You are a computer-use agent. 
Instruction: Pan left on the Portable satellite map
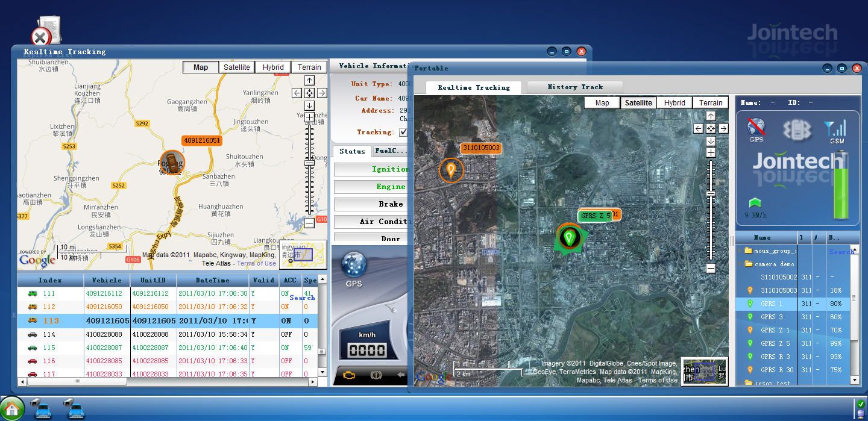(698, 128)
